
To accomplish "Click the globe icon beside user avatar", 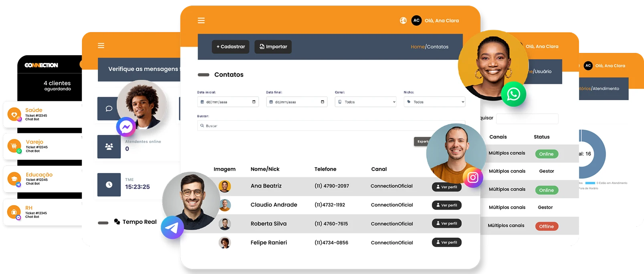I will point(403,20).
